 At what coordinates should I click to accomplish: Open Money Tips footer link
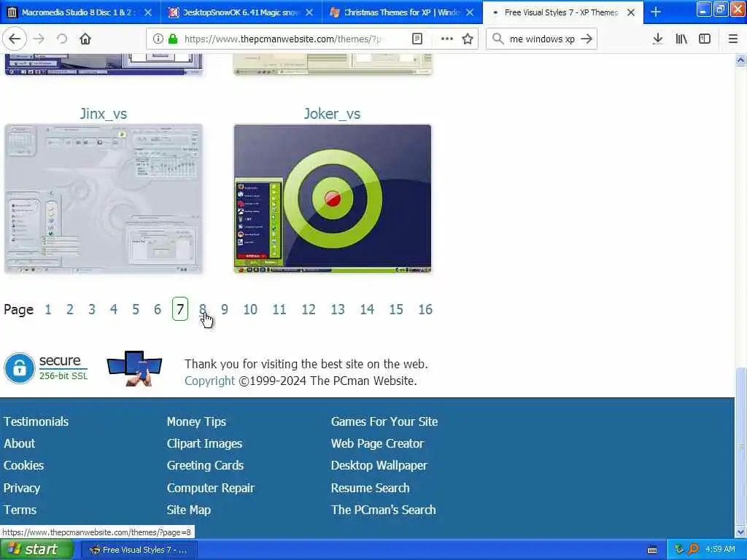pyautogui.click(x=196, y=422)
